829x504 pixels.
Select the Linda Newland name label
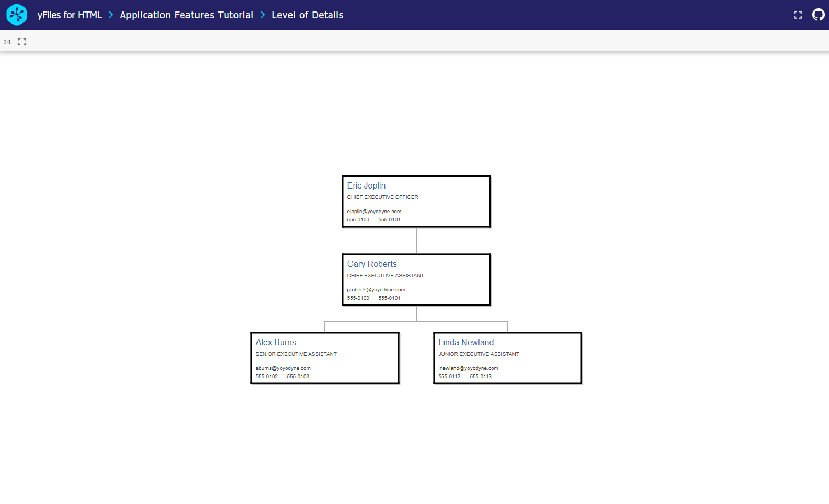click(466, 343)
